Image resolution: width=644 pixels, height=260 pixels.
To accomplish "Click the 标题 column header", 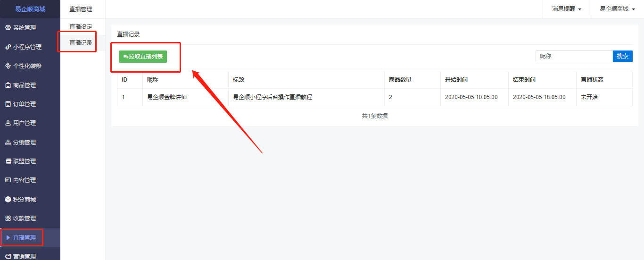I will [239, 80].
